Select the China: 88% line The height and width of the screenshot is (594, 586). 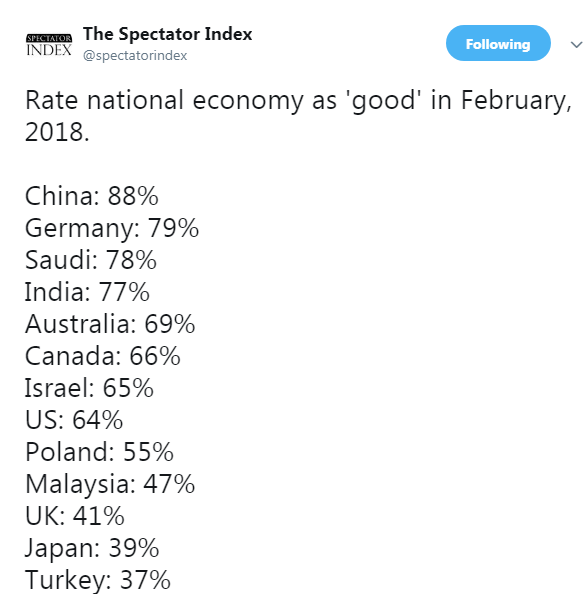92,196
